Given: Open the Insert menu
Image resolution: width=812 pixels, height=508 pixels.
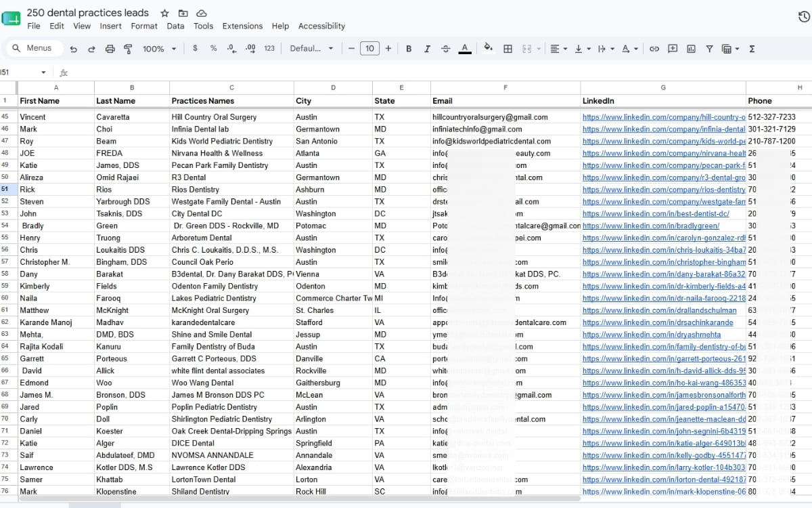Looking at the screenshot, I should click(111, 26).
